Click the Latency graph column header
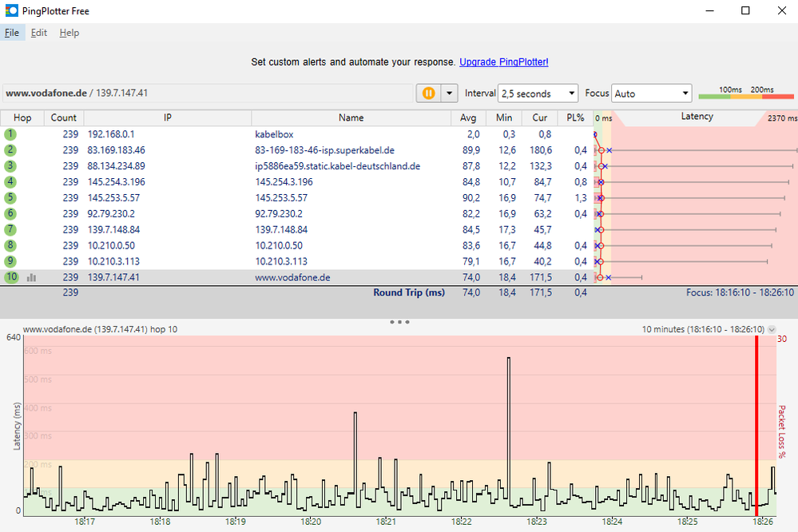Screen dimensions: 798x532 point(697,117)
